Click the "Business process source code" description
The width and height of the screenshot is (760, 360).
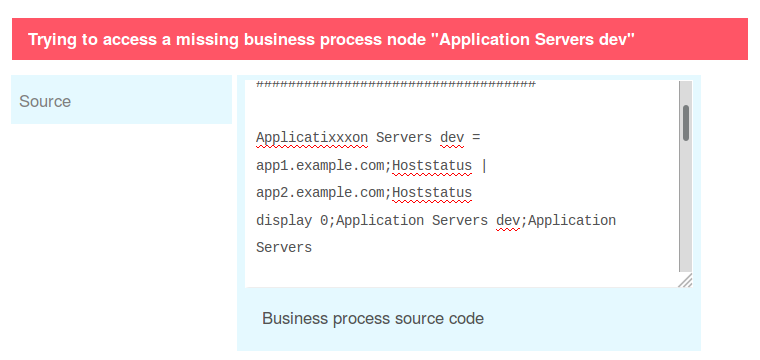[373, 318]
